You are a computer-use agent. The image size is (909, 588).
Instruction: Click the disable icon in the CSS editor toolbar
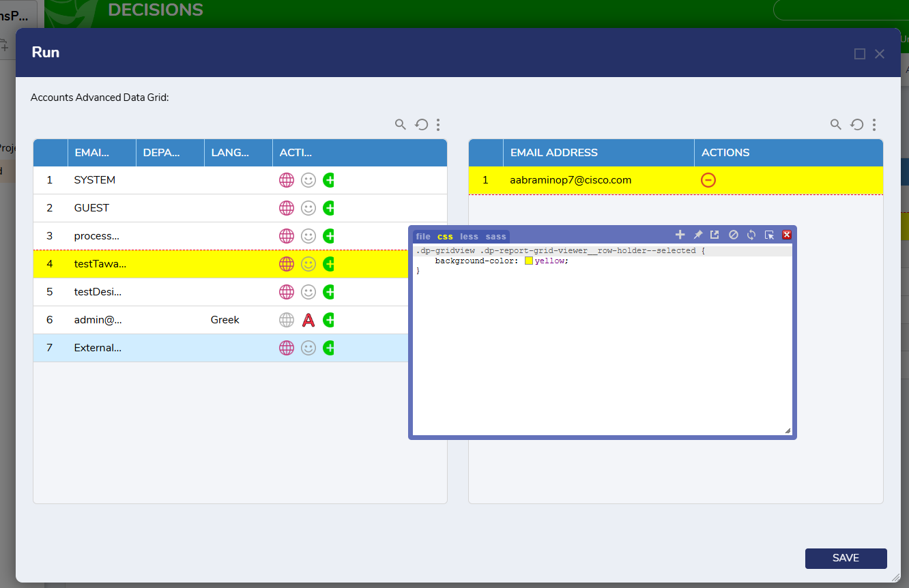click(734, 235)
